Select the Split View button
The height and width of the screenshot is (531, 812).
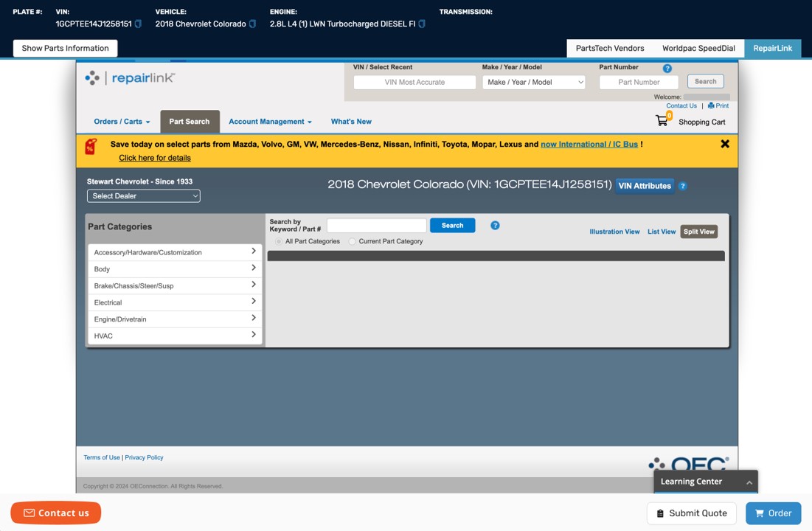[698, 232]
